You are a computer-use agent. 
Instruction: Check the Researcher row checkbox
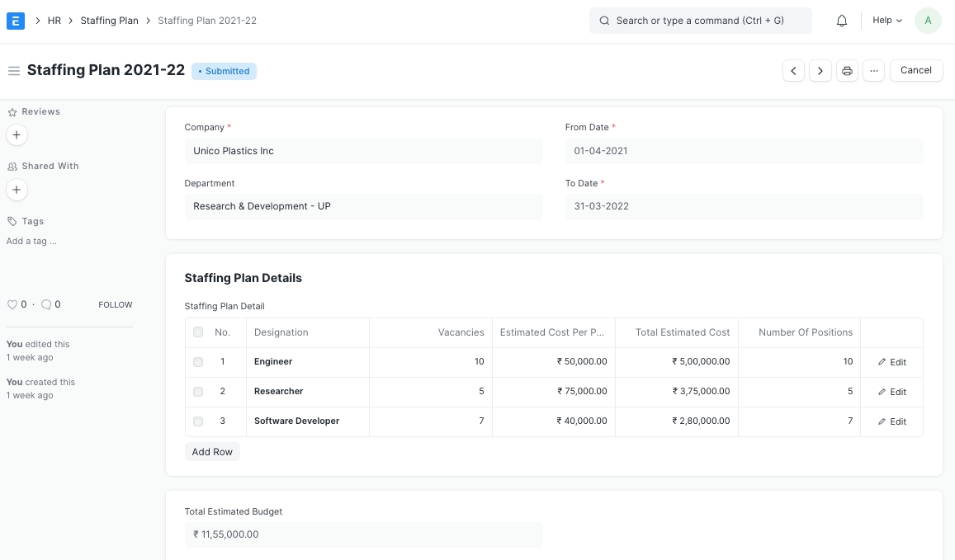click(x=198, y=392)
